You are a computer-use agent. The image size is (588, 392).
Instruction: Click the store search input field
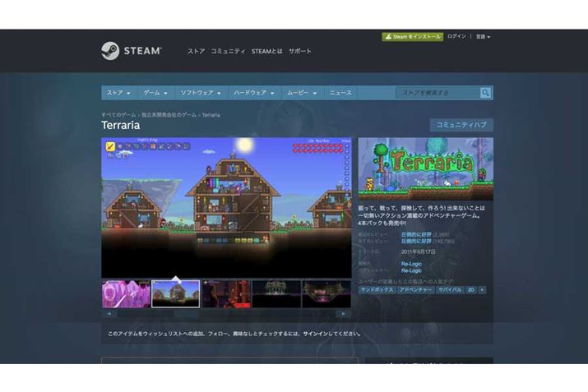(438, 93)
